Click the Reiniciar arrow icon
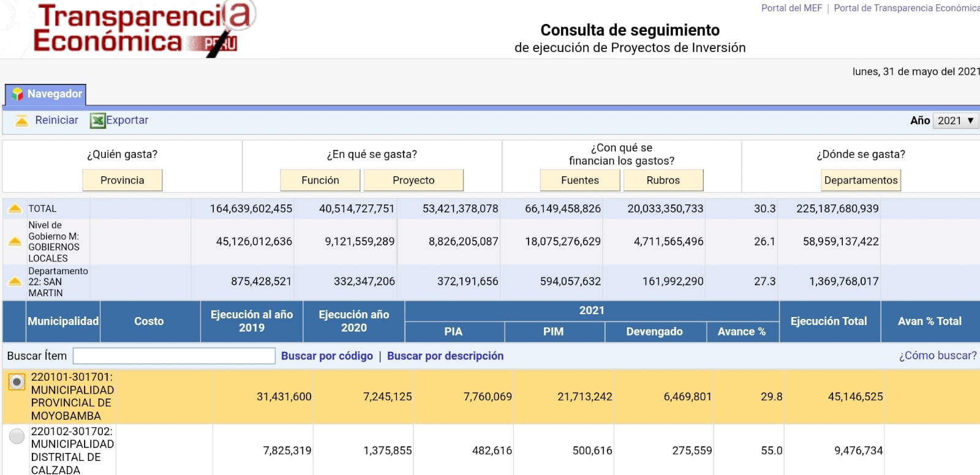 (21, 121)
